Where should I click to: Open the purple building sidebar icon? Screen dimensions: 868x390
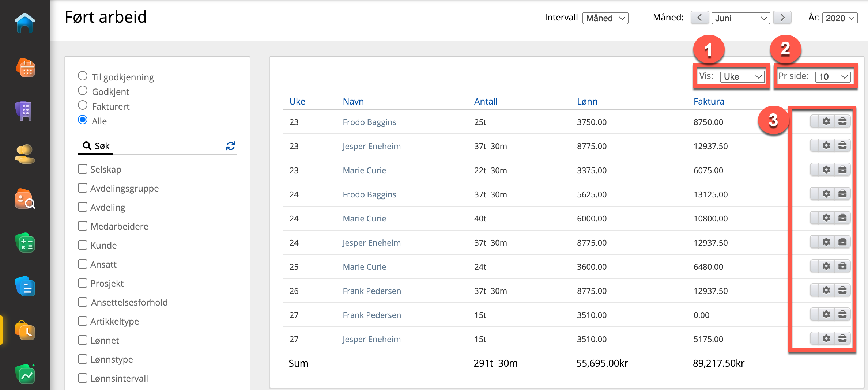click(25, 110)
